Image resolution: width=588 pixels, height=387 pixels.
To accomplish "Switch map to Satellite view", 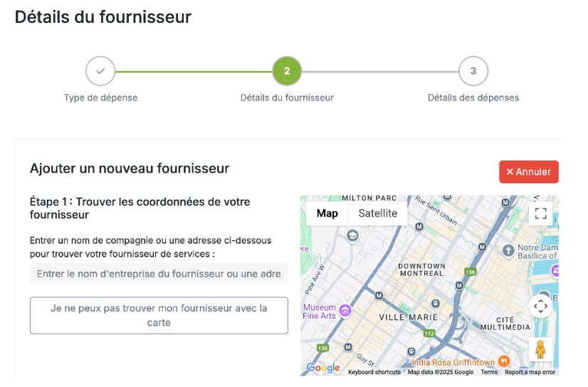I will (377, 213).
